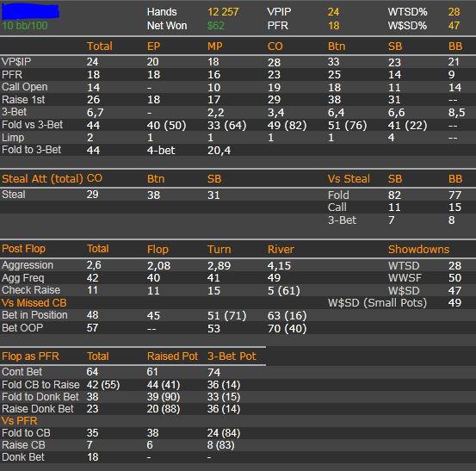
Task: Click the Vs Steal heading
Action: coord(349,178)
